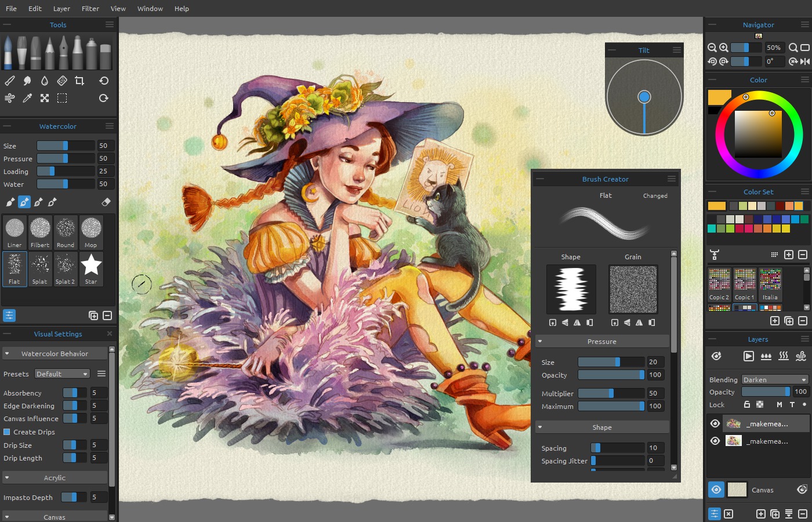Click the Undo arrow icon
This screenshot has width=812, height=522.
[104, 81]
